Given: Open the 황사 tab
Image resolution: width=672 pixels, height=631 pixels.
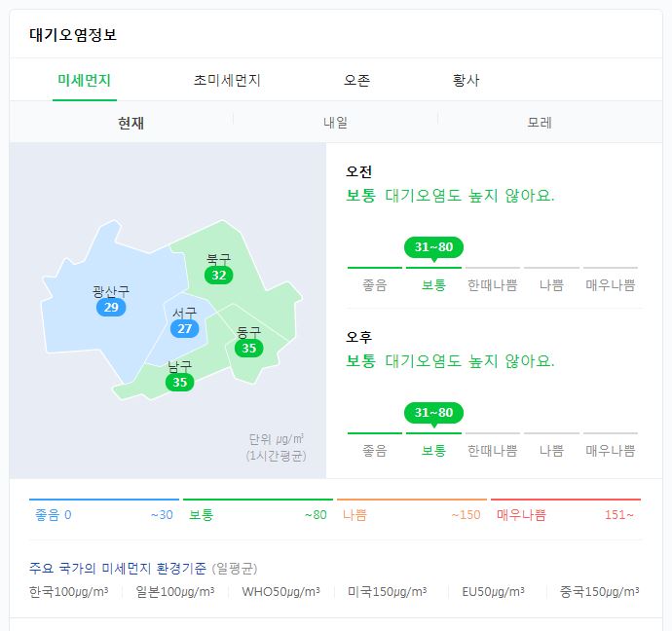Looking at the screenshot, I should (x=466, y=80).
